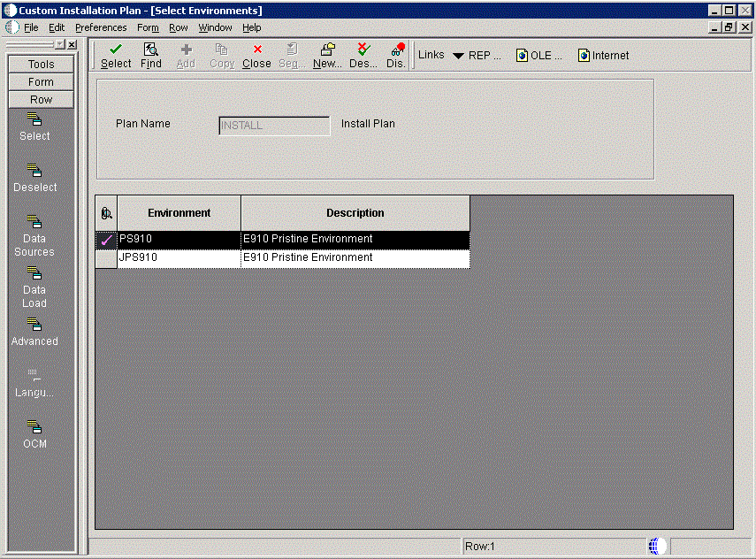
Task: Click the Select toolbar checkmark icon
Action: point(116,50)
